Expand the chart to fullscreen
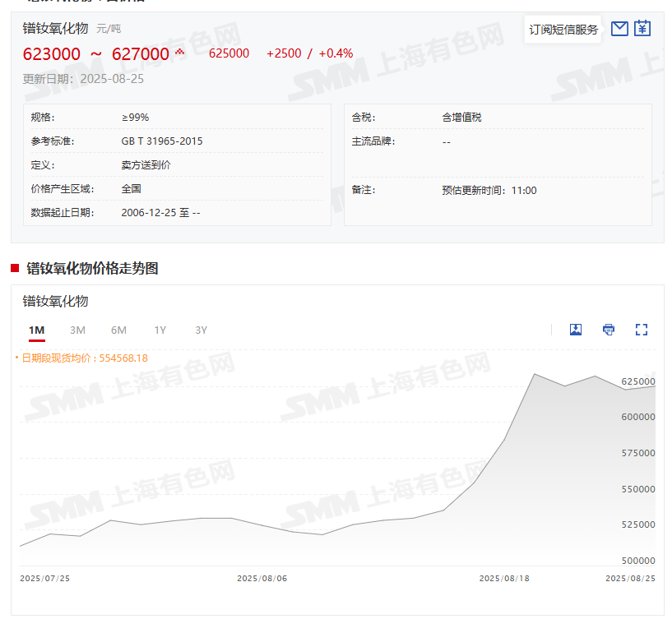Screen dimensions: 672x619 coord(642,330)
